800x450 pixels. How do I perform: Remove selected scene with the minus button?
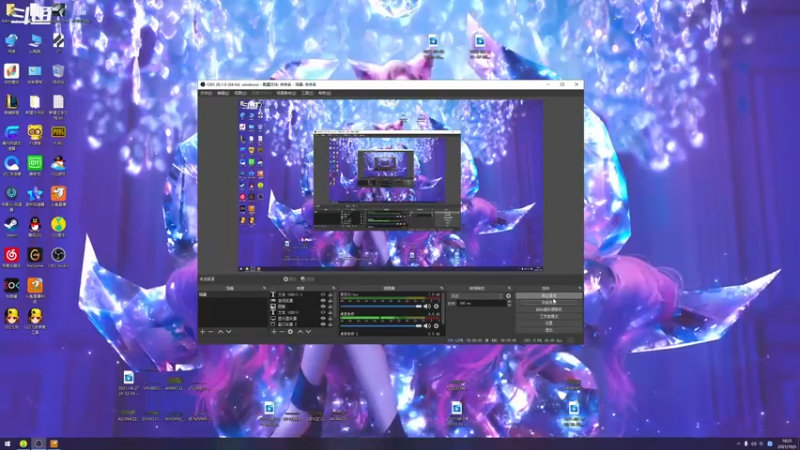pos(211,332)
